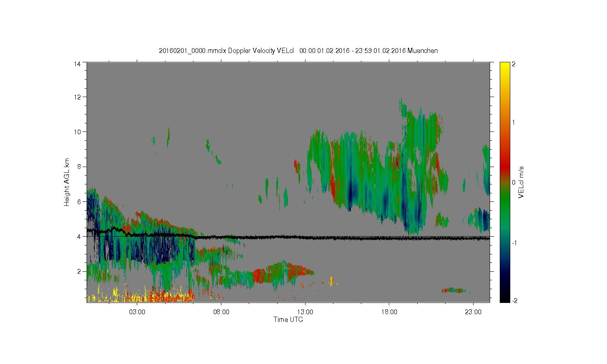
Task: Click the 6 km height tick label
Action: click(79, 201)
